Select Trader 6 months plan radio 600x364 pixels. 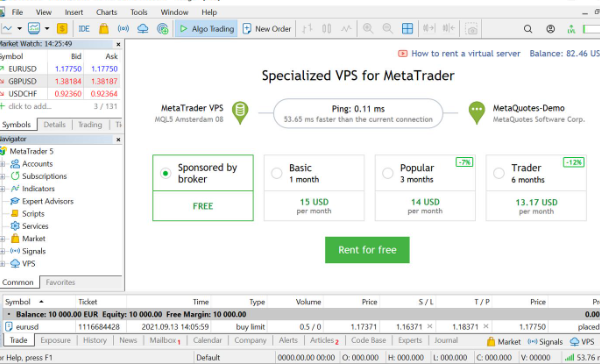tap(499, 173)
